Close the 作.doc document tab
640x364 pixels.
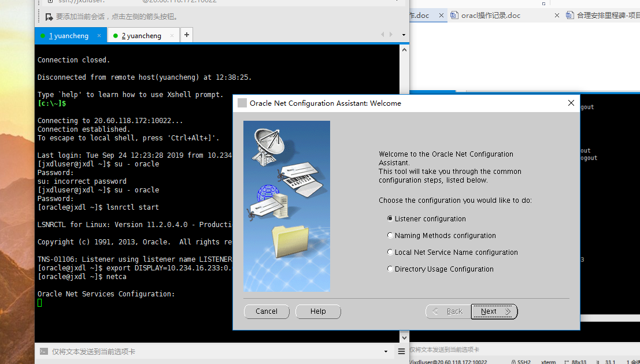point(441,16)
